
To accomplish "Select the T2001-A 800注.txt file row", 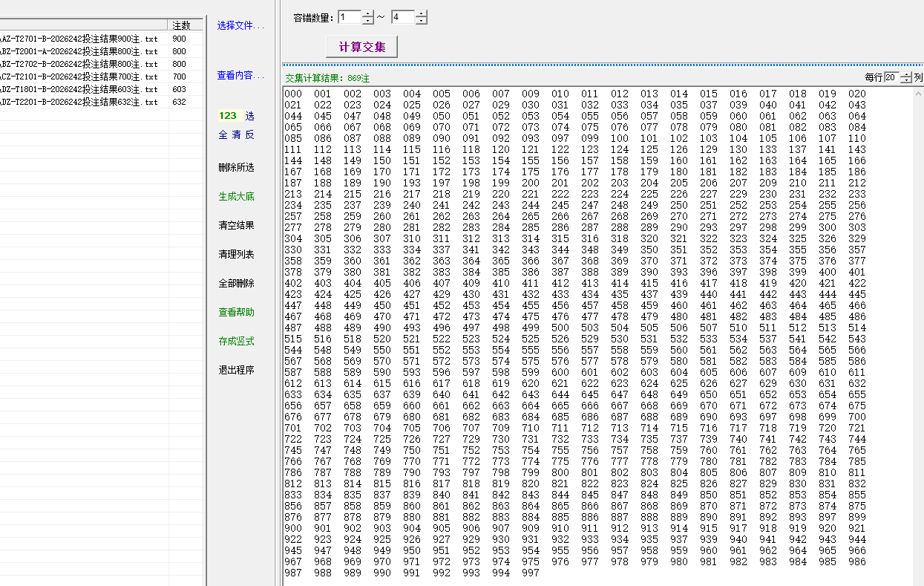I will [x=101, y=51].
